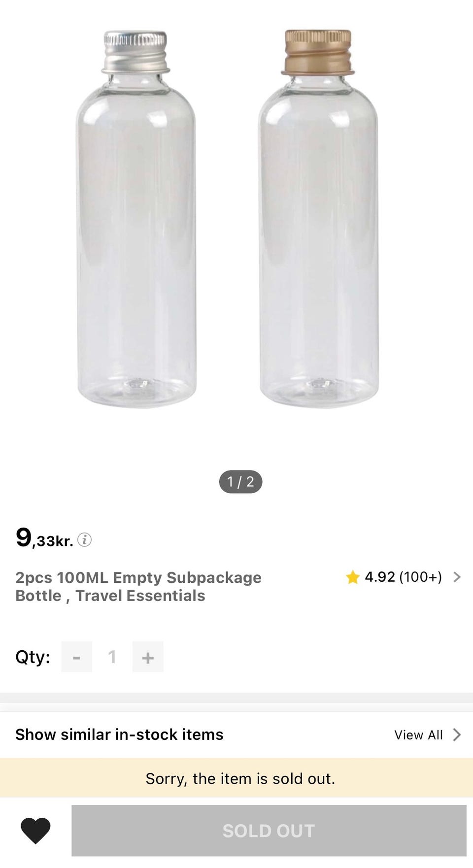Tap the price info icon
This screenshot has width=473, height=868.
85,540
